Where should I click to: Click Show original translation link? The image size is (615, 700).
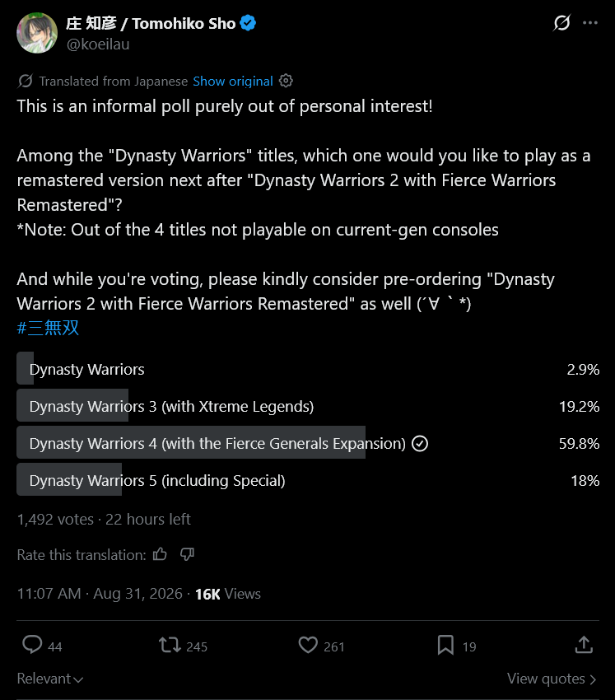(x=232, y=82)
